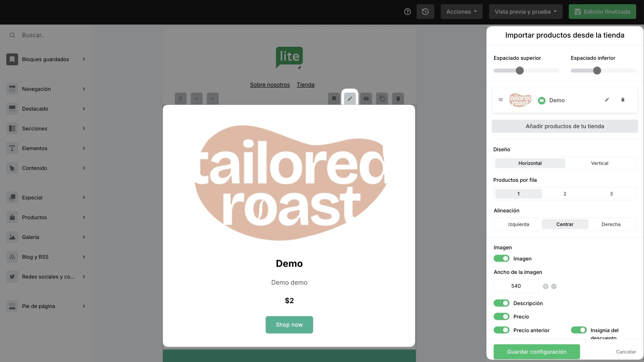Screen dimensions: 644x362
Task: Toggle the Descripción switch
Action: [501, 303]
